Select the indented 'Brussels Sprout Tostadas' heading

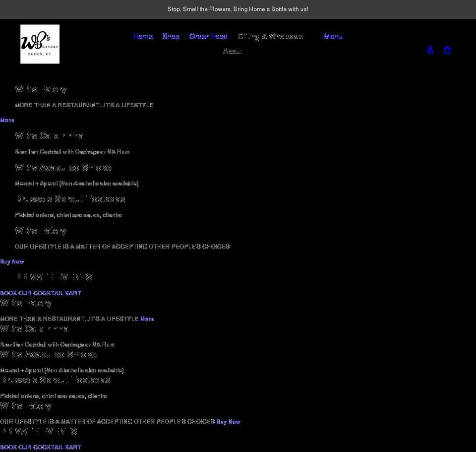tap(70, 199)
